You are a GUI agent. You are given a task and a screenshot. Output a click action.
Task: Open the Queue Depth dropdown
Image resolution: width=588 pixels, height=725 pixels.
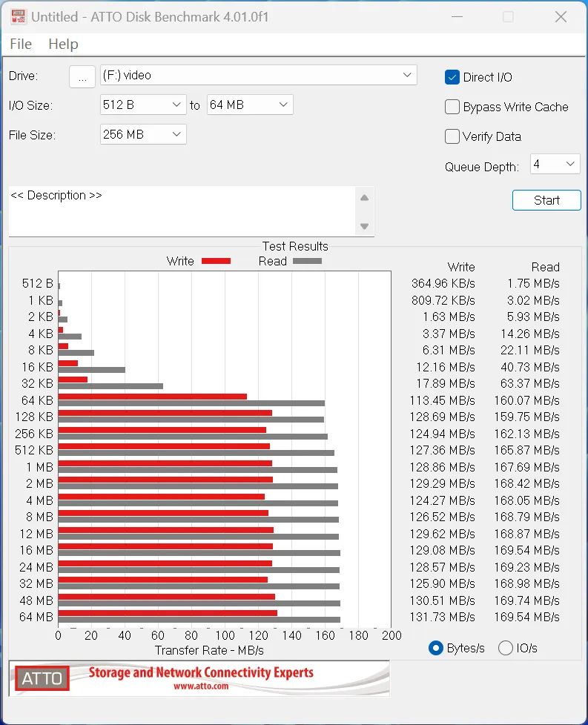pyautogui.click(x=555, y=164)
